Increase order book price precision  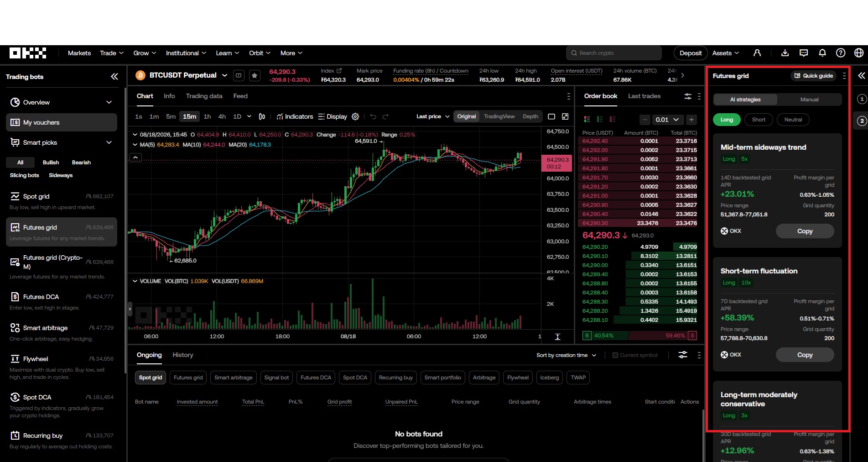[691, 120]
